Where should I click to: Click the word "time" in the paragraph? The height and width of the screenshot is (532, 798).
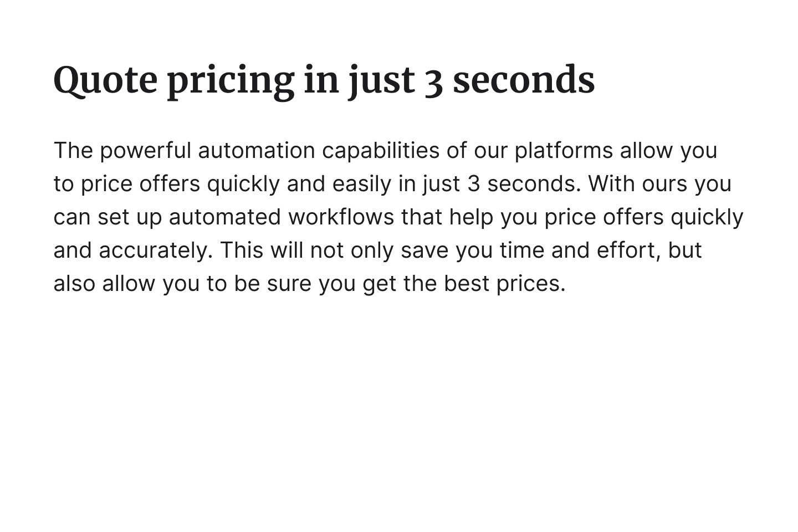click(x=522, y=250)
